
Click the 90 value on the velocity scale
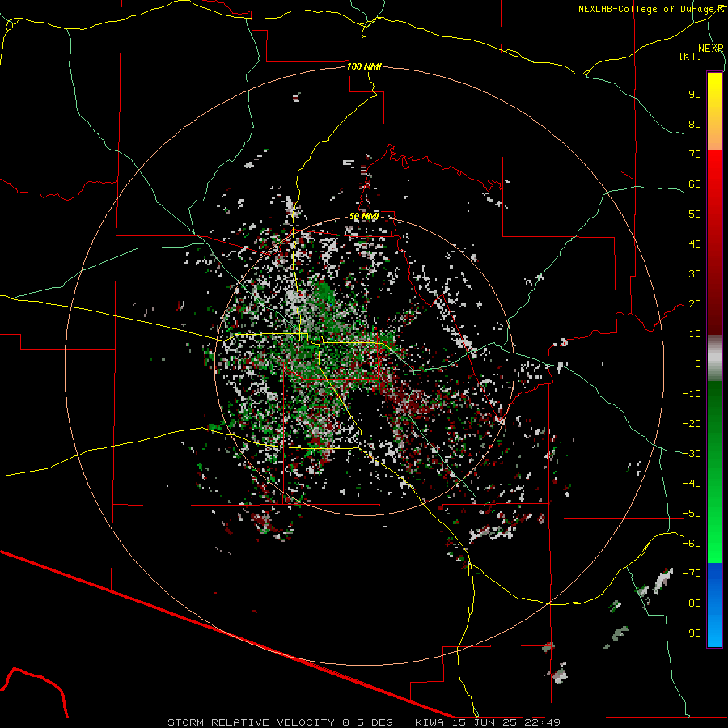point(695,95)
